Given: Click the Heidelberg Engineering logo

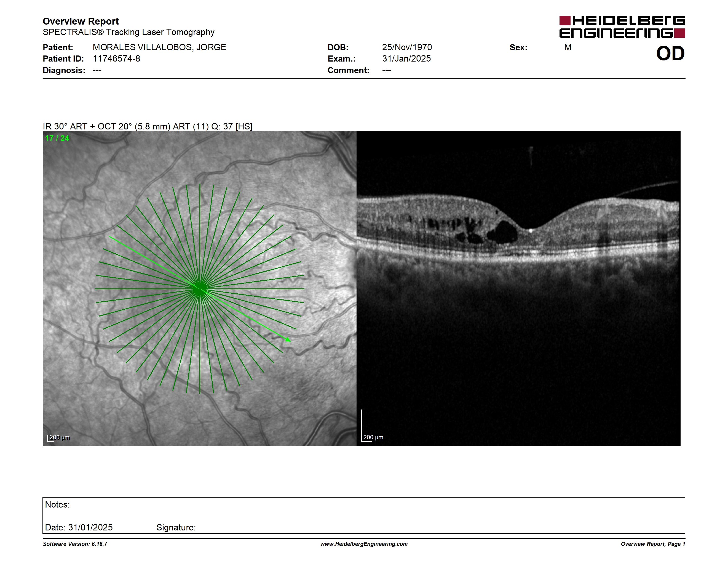Looking at the screenshot, I should pos(622,27).
